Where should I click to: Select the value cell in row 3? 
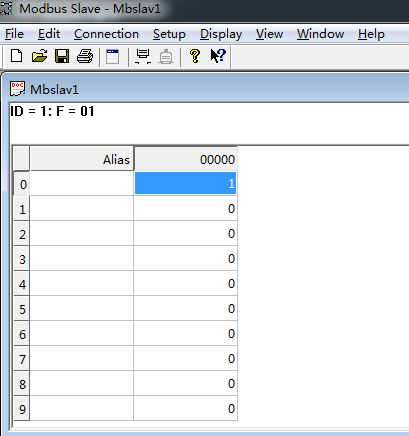[x=185, y=258]
